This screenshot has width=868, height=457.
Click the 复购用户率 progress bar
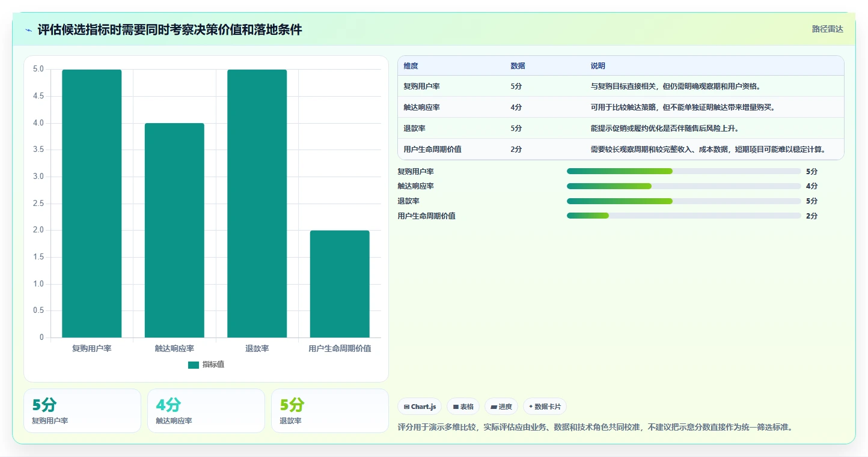pos(684,171)
